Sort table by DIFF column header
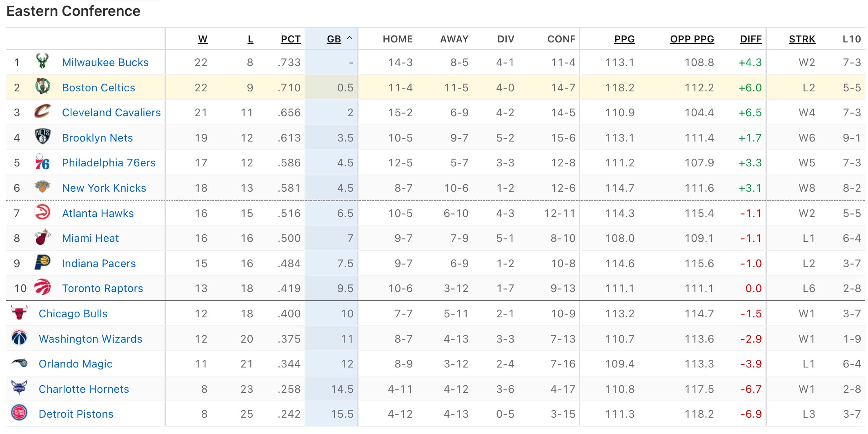Viewport: 868px width, 434px height. [x=750, y=39]
